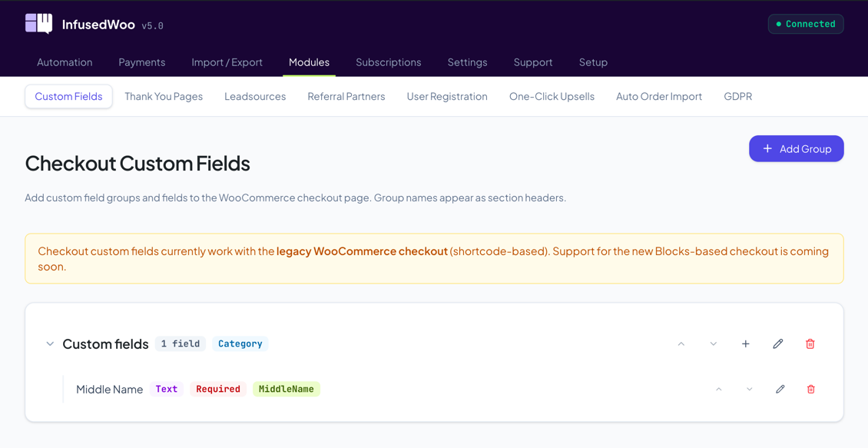Toggle the Required badge on Middle Name
This screenshot has width=868, height=448.
[x=217, y=389]
